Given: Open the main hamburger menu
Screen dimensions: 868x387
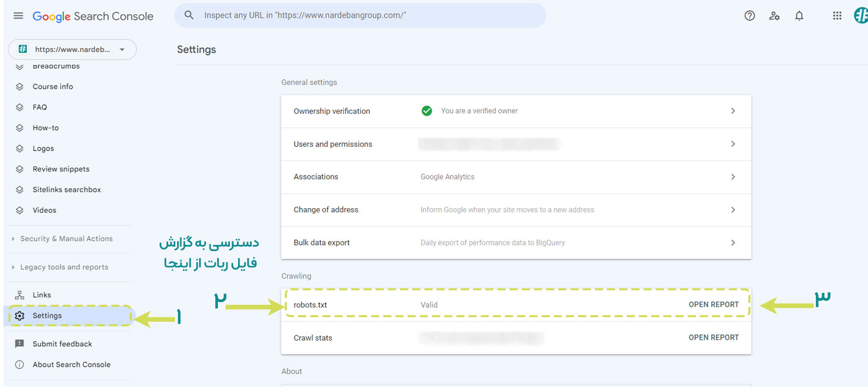Looking at the screenshot, I should point(18,16).
